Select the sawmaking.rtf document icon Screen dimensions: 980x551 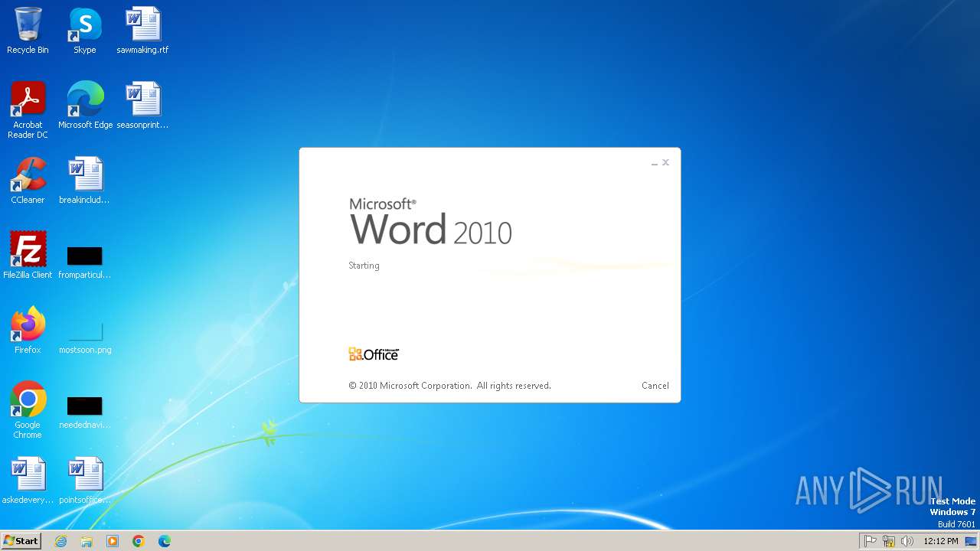click(x=142, y=31)
